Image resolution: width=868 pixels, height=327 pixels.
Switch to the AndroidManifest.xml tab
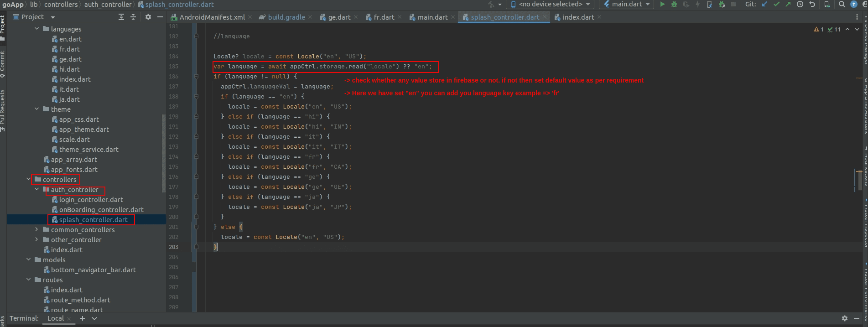tap(212, 17)
